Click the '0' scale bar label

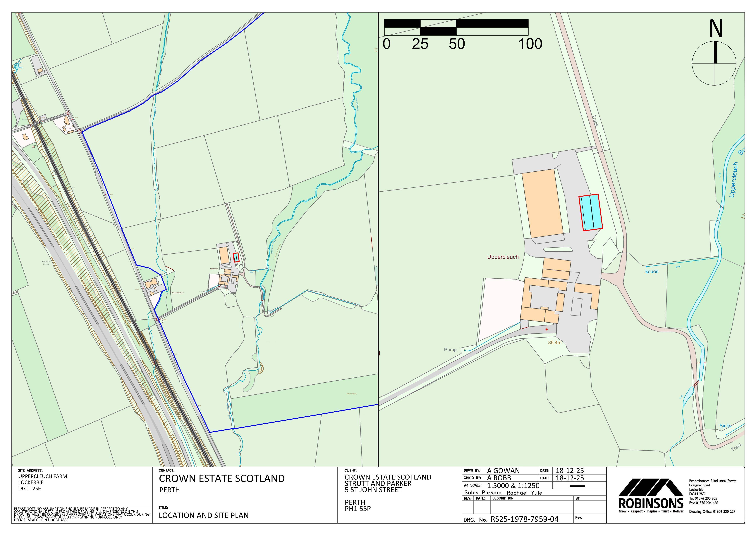pos(386,44)
